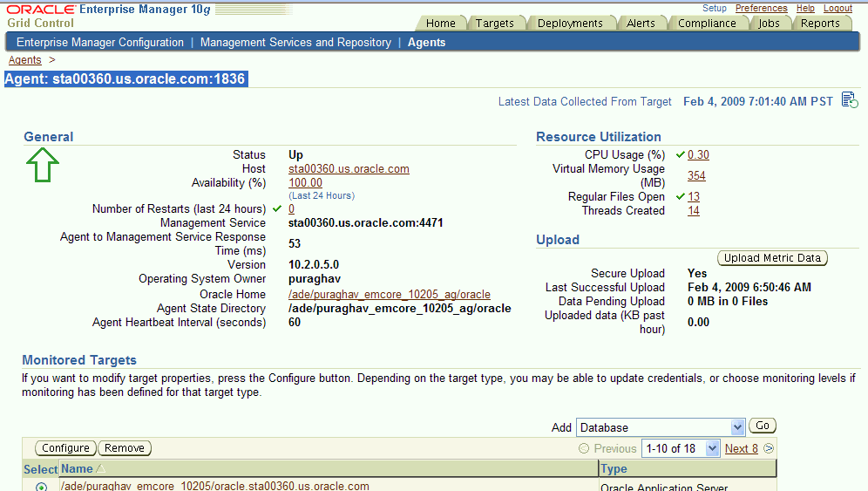Click the Monitored Targets heading
The width and height of the screenshot is (868, 491).
[x=79, y=360]
